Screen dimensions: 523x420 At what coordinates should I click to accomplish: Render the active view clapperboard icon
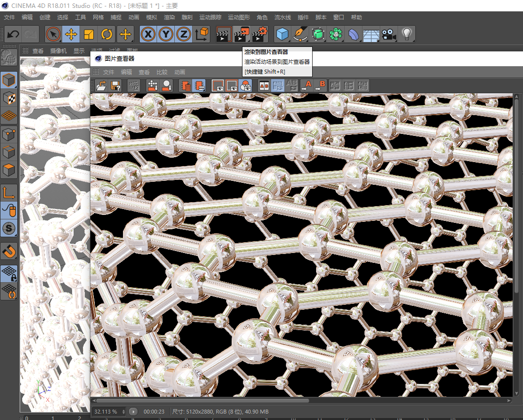click(224, 34)
